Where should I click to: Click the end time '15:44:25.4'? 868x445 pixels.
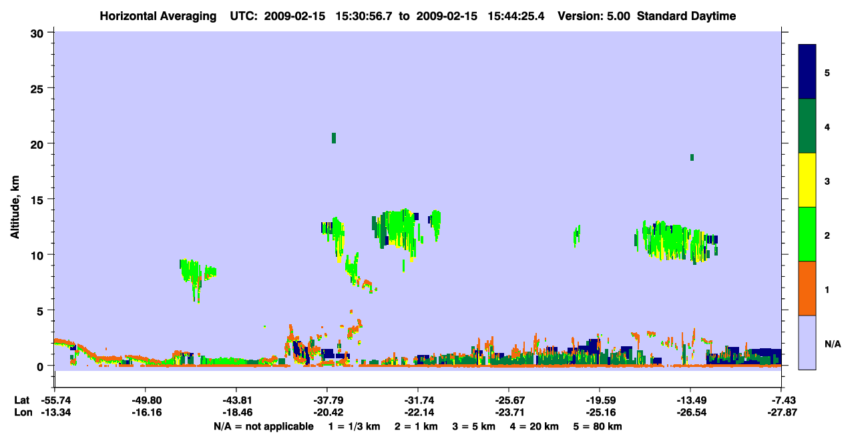[516, 16]
